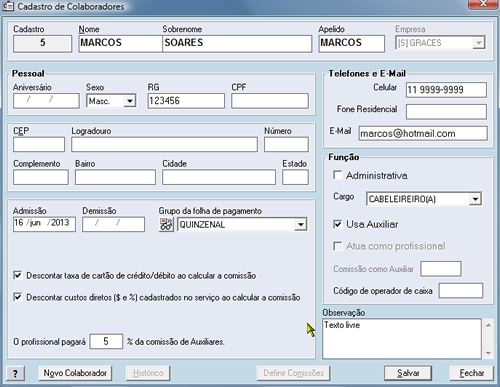The width and height of the screenshot is (500, 387).
Task: Click the Nome field with MARCOS
Action: (x=120, y=44)
